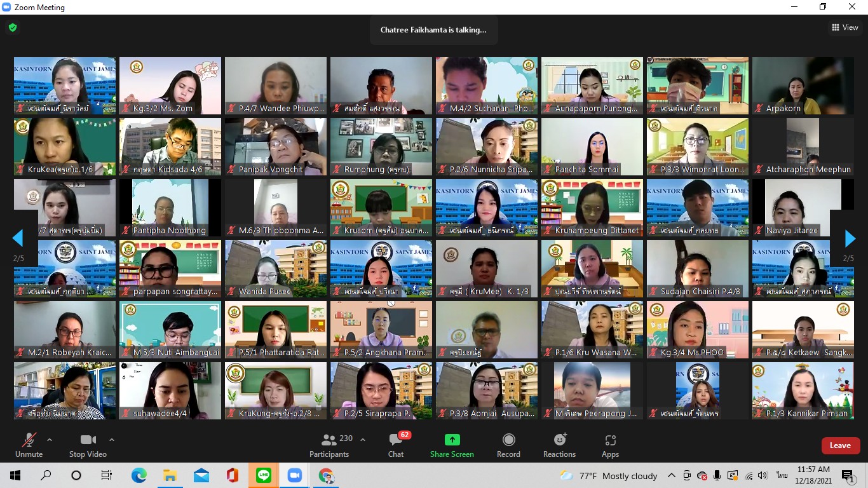868x488 pixels.
Task: Unmute the microphone
Action: click(x=29, y=445)
